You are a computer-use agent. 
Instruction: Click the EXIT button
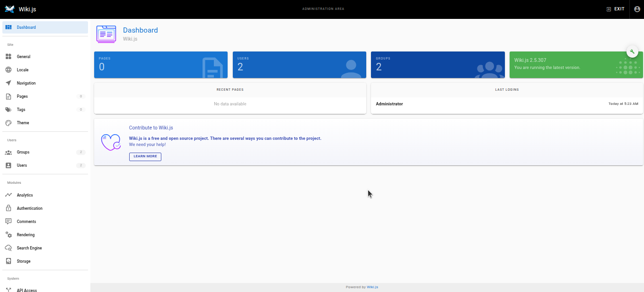615,9
